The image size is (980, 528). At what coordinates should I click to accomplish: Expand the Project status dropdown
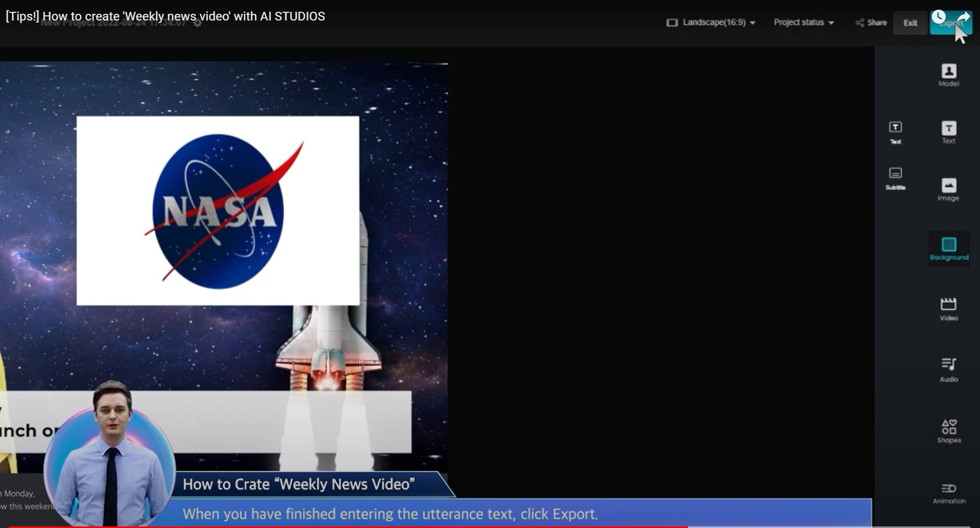pyautogui.click(x=804, y=23)
